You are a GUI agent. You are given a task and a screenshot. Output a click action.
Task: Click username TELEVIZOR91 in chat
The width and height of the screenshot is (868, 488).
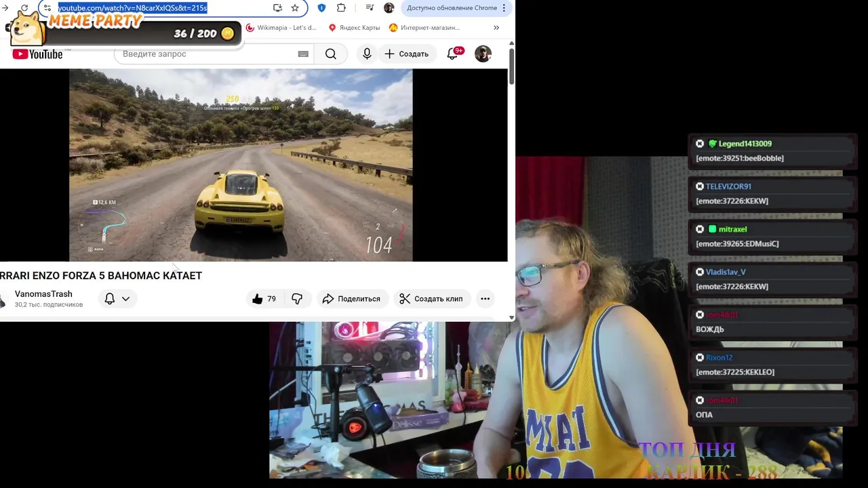pyautogui.click(x=728, y=186)
